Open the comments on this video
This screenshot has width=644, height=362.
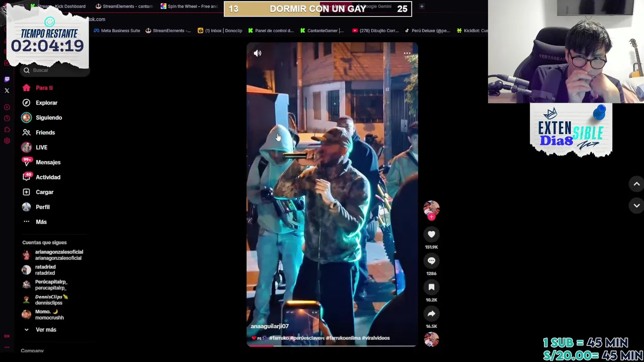431,260
